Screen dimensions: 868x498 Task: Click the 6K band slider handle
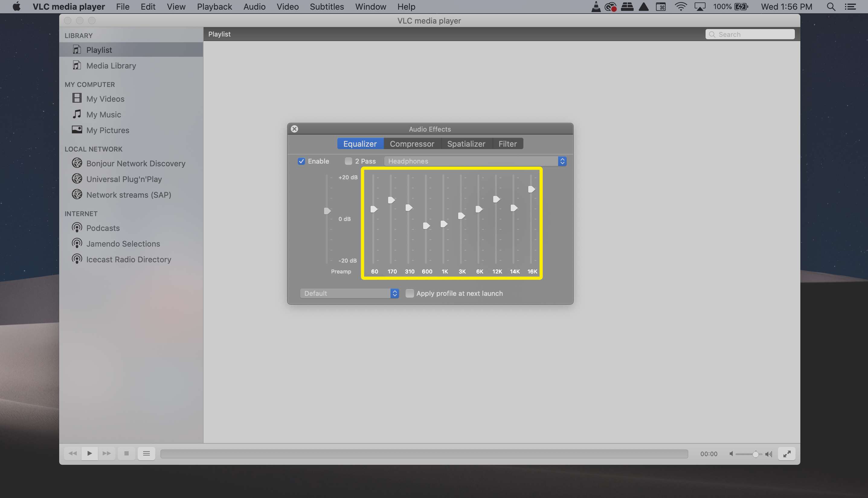(479, 209)
